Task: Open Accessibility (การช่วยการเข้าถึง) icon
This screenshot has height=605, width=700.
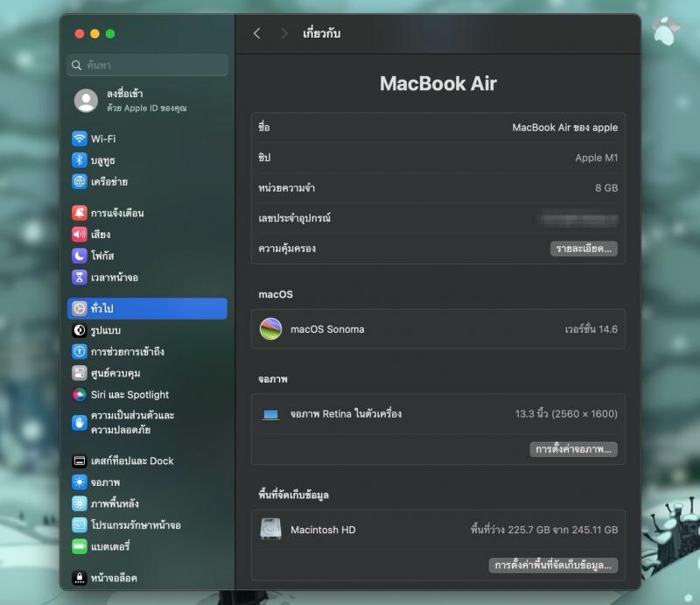Action: [80, 352]
